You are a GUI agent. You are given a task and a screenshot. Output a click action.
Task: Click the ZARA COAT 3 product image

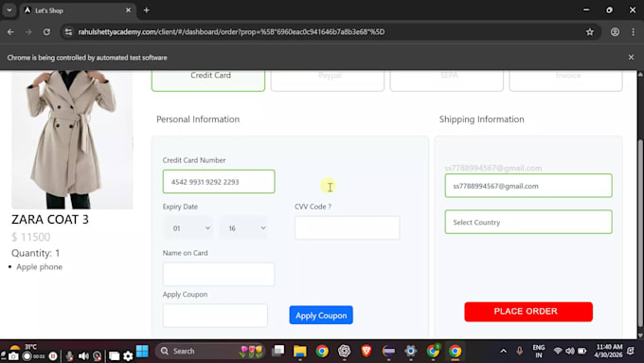pyautogui.click(x=72, y=139)
